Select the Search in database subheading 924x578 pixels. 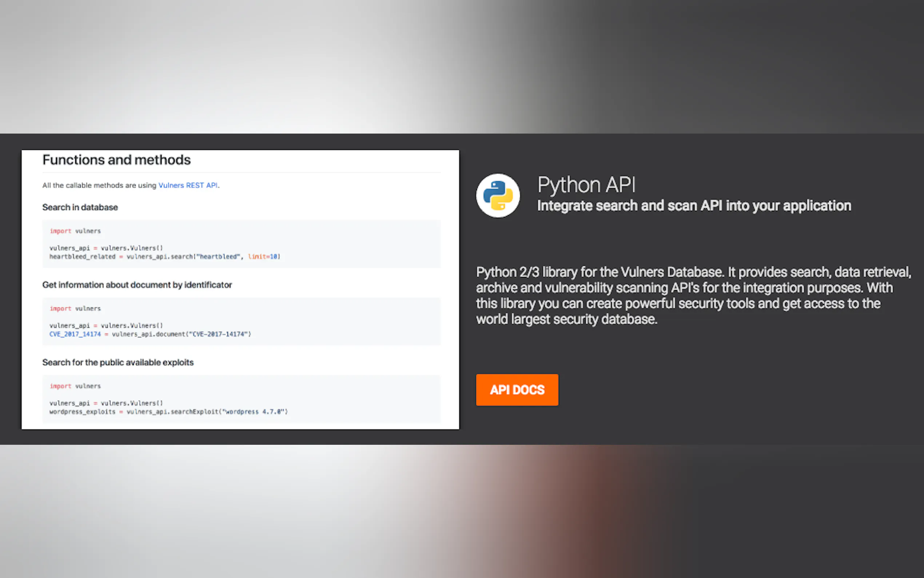(80, 207)
